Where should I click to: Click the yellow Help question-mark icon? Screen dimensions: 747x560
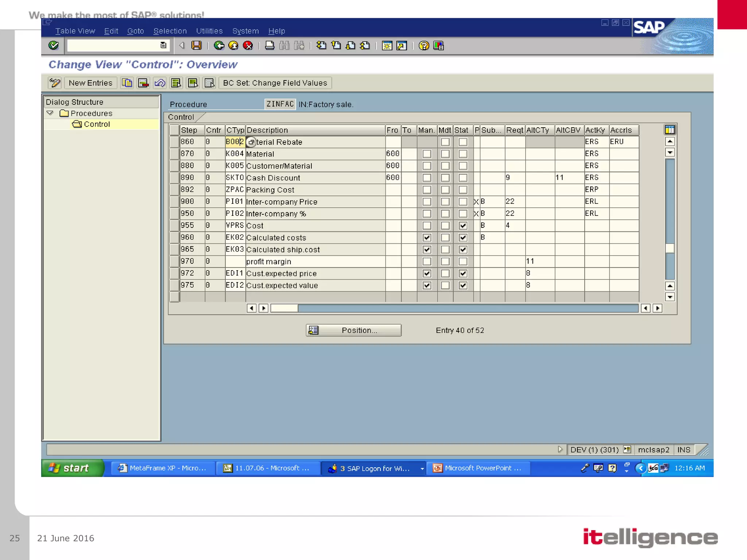423,46
